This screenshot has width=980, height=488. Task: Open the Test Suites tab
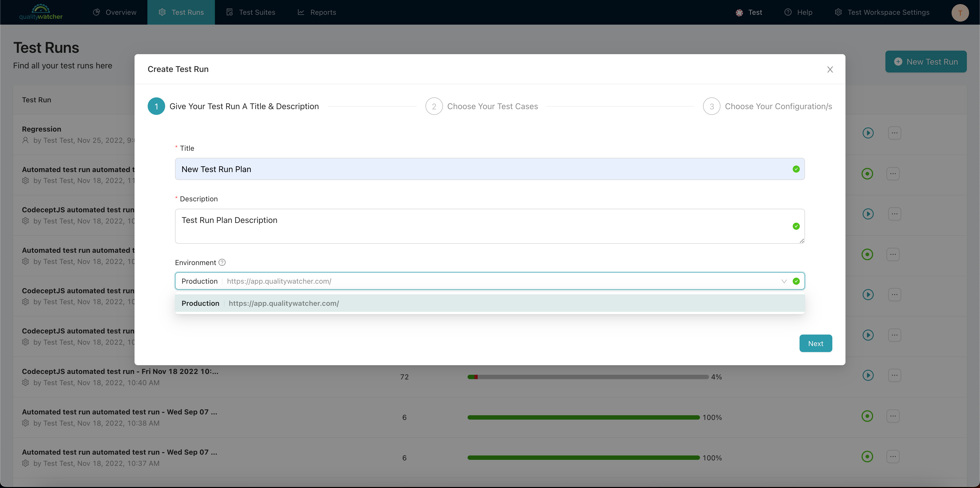251,12
